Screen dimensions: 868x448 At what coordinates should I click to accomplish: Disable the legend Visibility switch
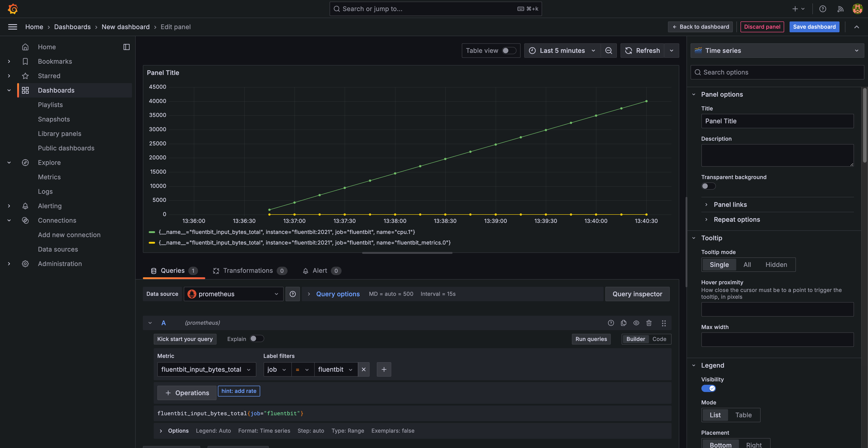click(x=708, y=388)
